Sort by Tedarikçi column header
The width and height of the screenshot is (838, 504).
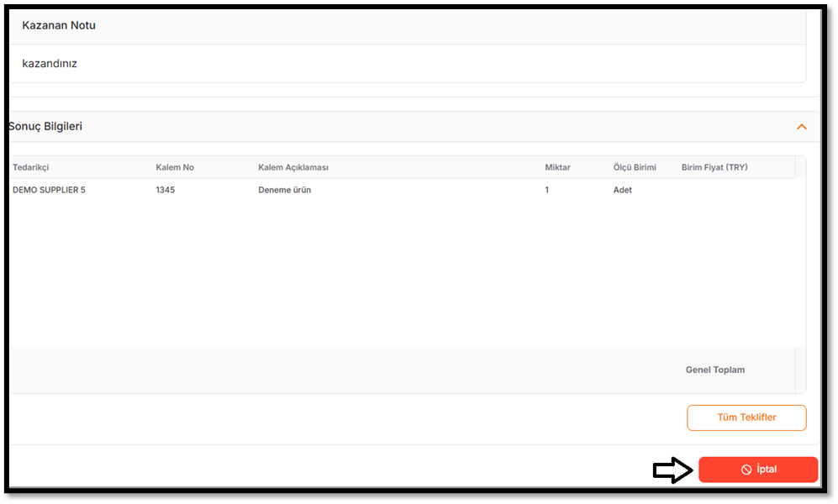pyautogui.click(x=31, y=167)
